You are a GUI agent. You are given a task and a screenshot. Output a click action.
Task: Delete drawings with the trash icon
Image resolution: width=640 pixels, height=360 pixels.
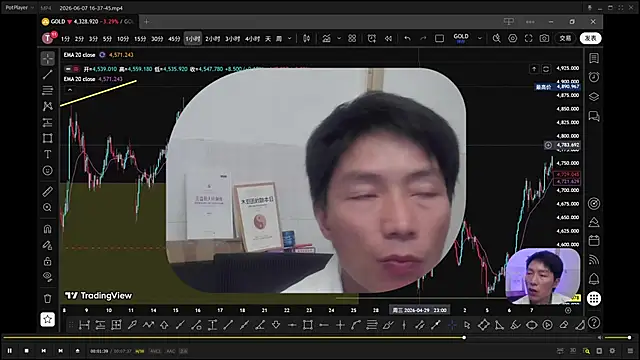point(48,298)
